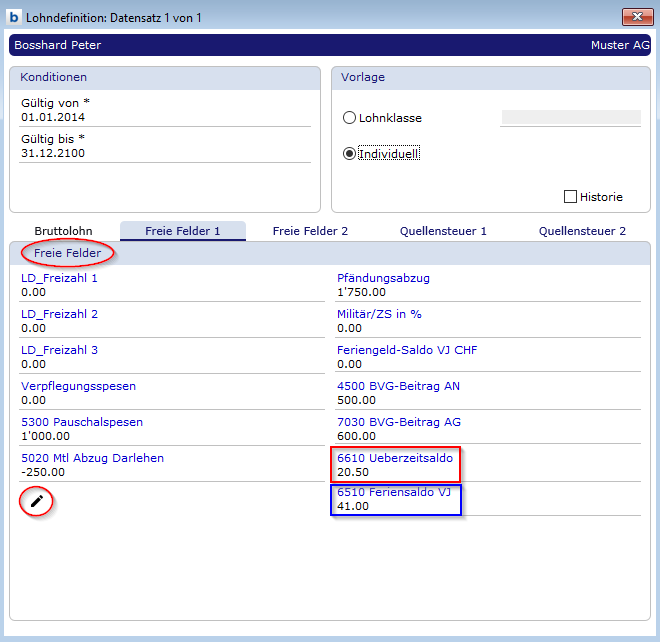Enable the Historie checkbox
Viewport: 660px width, 642px height.
(x=571, y=197)
